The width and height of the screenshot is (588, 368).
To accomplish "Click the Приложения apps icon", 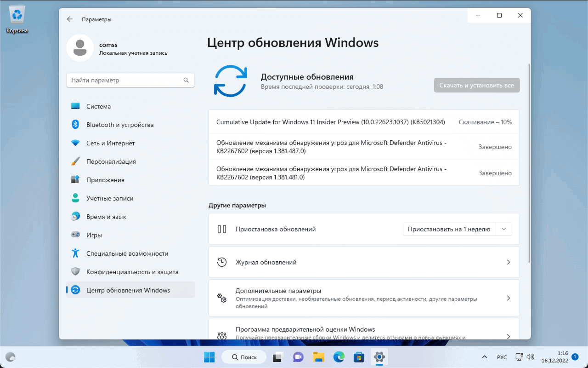I will 76,180.
